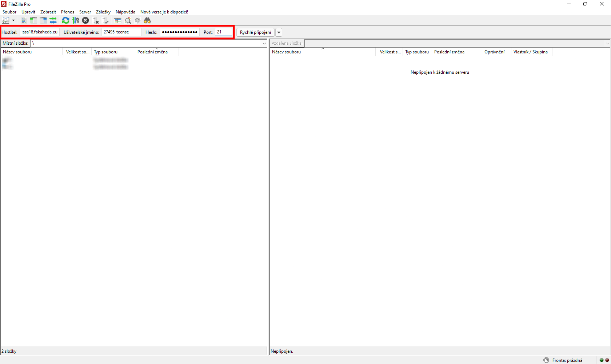Click the Heslo password field
This screenshot has width=611, height=364.
pos(179,32)
